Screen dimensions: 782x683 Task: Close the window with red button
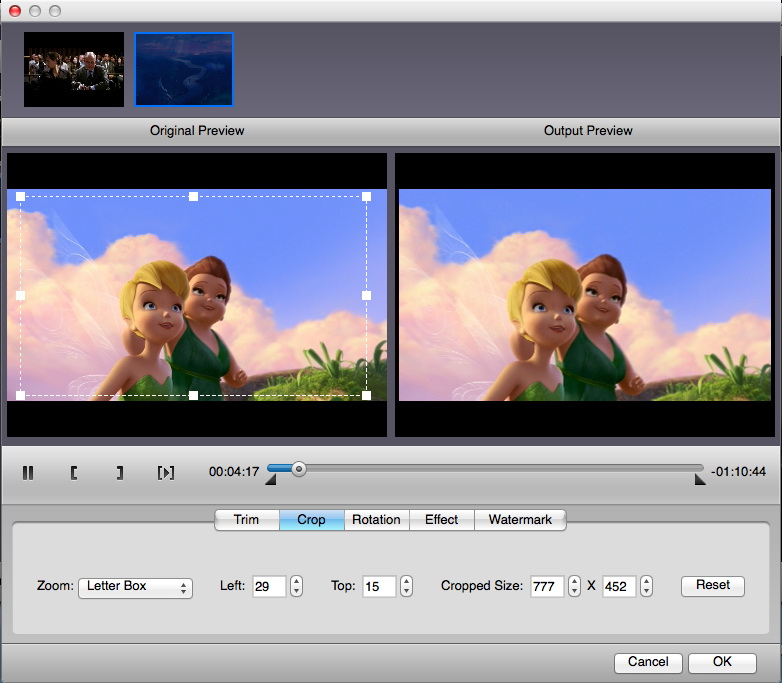click(x=15, y=10)
